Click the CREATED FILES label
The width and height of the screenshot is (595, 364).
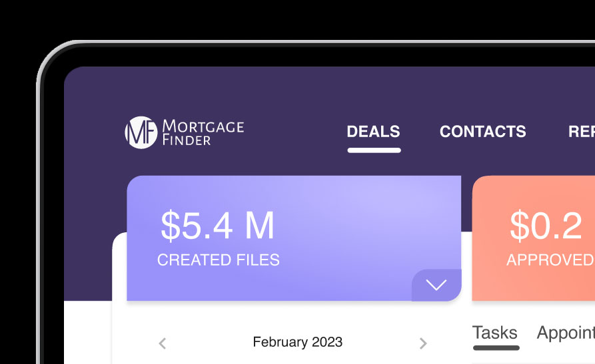(x=219, y=260)
